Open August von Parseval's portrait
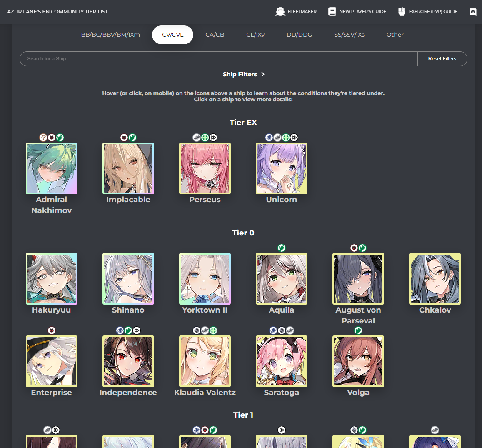 tap(358, 279)
